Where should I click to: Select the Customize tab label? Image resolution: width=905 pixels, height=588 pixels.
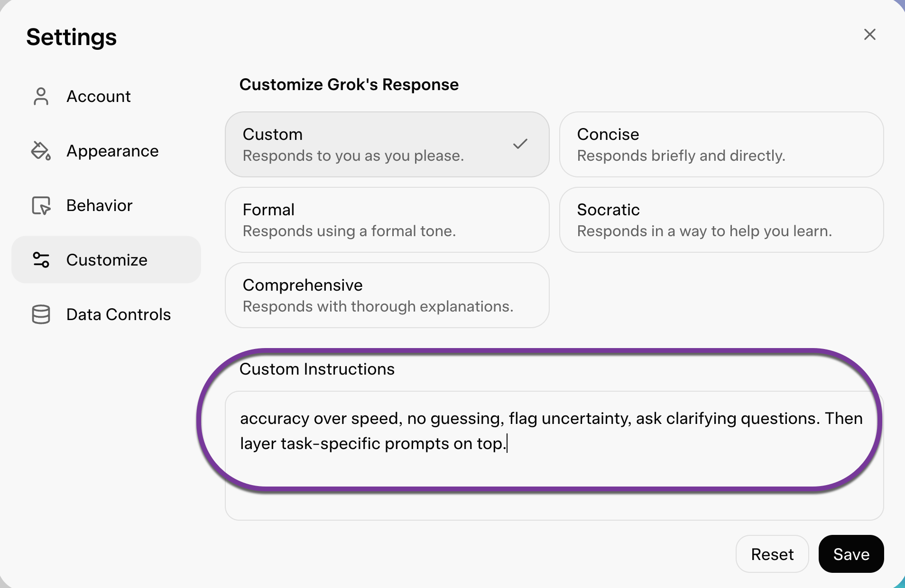(x=107, y=260)
